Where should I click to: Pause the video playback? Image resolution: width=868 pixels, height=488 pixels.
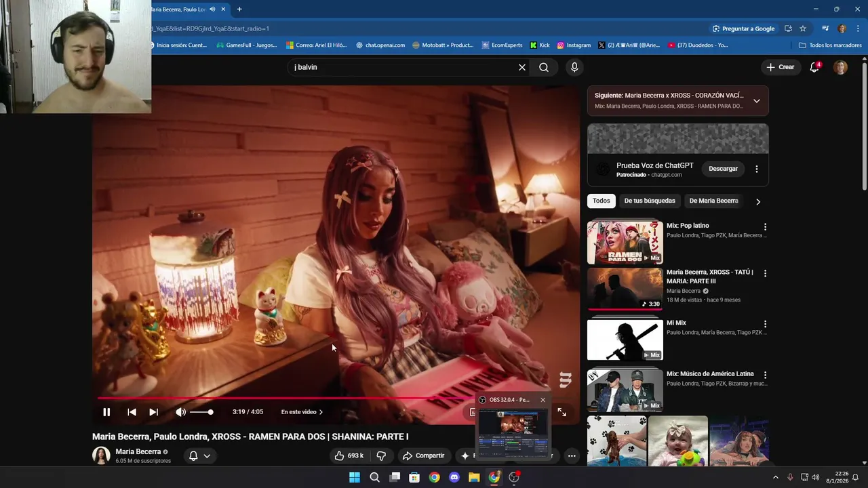[106, 412]
